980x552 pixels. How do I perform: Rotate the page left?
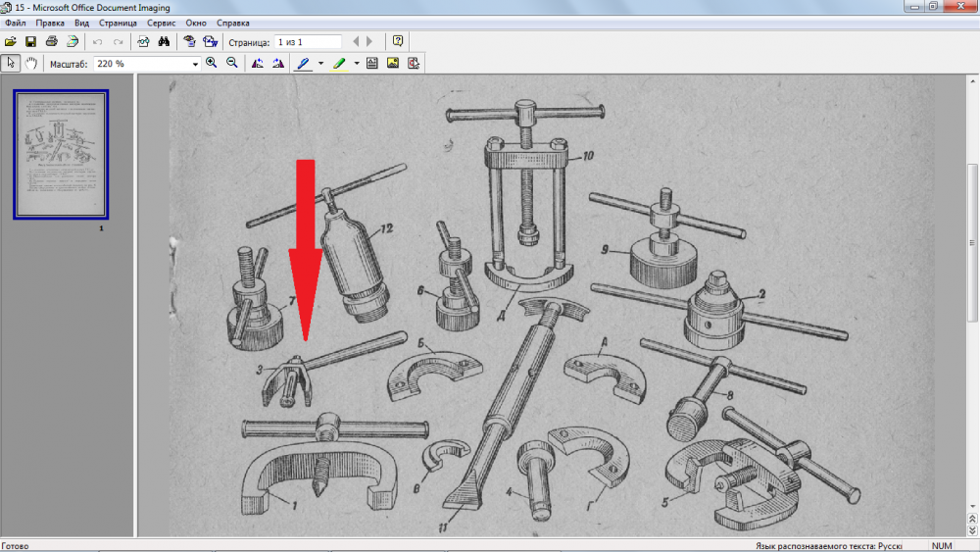(x=257, y=63)
